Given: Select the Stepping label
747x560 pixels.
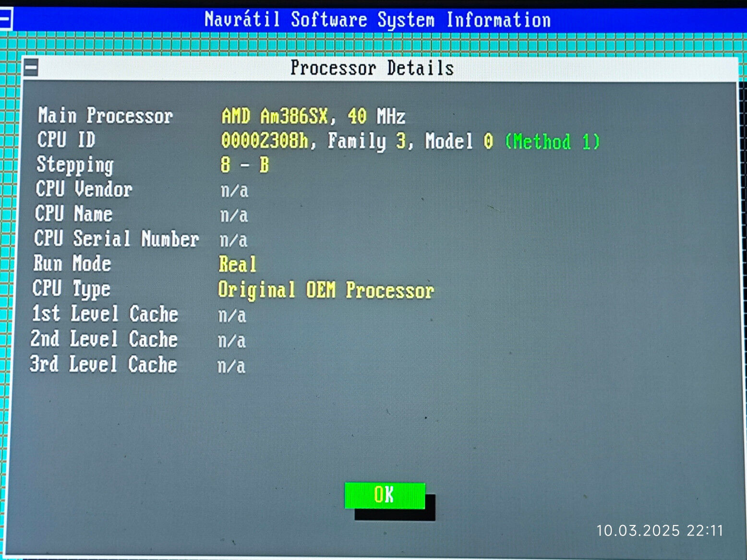Looking at the screenshot, I should 75,165.
